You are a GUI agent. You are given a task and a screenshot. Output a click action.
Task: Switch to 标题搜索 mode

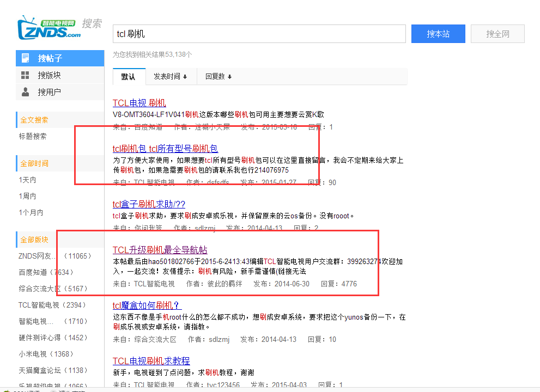click(x=33, y=136)
